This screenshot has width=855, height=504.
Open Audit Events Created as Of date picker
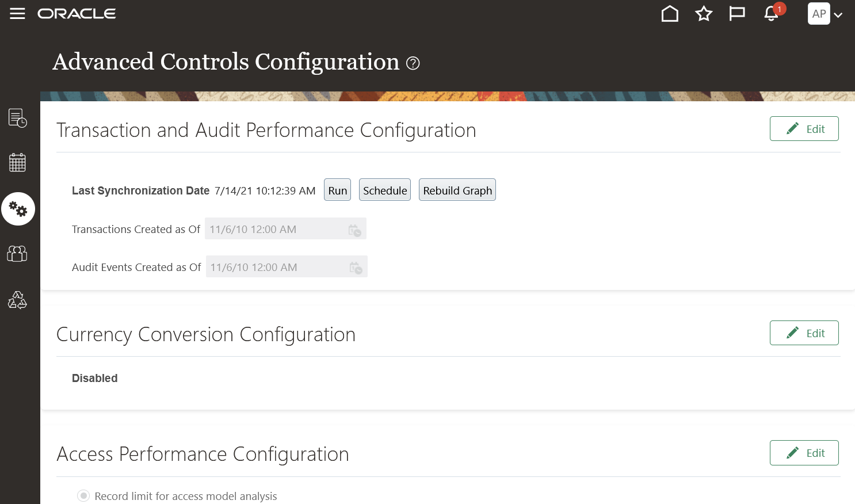point(356,268)
